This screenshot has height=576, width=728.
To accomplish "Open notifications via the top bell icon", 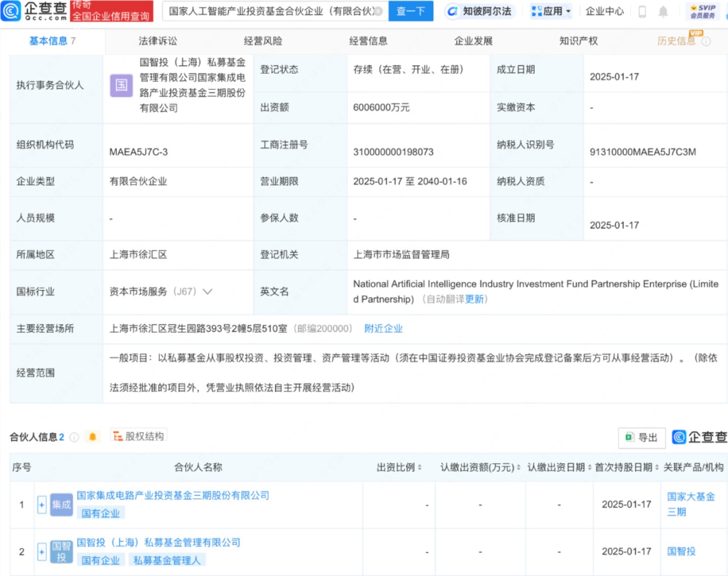I will click(663, 12).
